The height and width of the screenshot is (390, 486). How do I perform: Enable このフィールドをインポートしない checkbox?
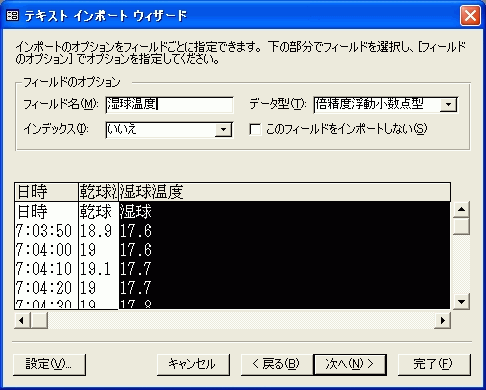click(x=255, y=129)
